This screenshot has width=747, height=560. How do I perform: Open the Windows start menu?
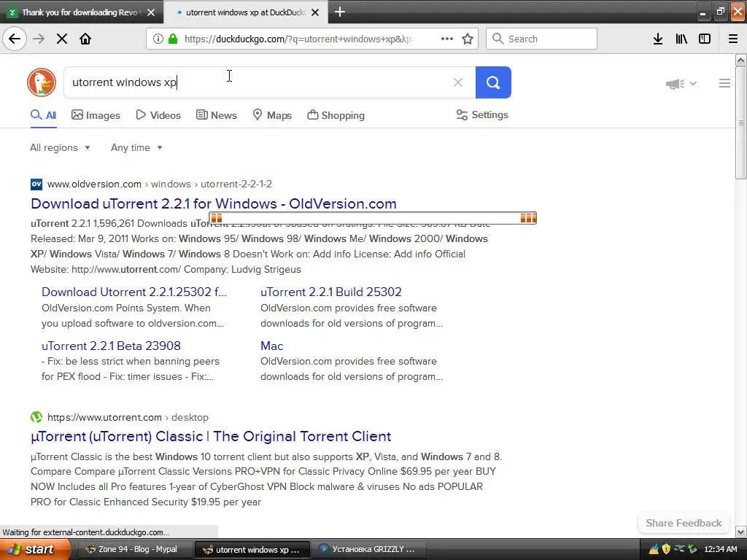click(34, 549)
